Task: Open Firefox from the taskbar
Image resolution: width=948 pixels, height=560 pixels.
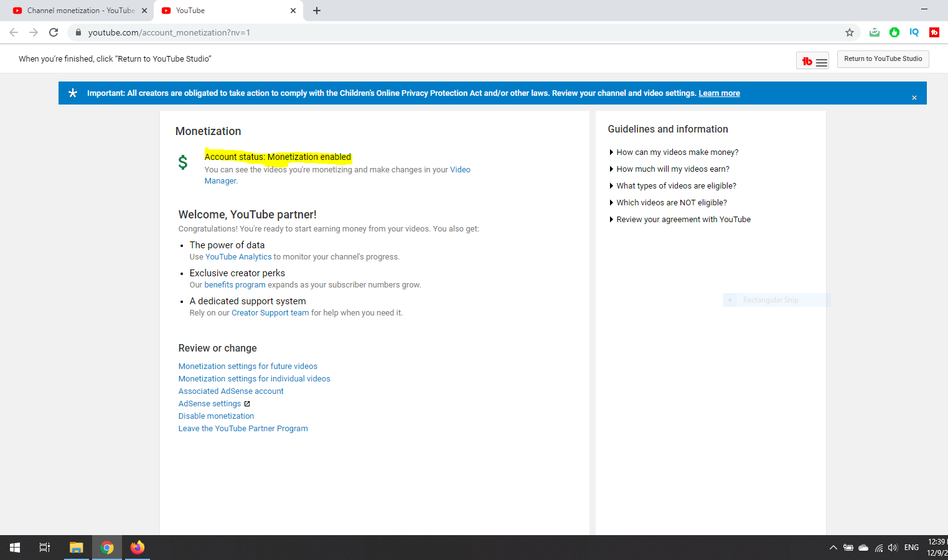Action: 138,548
